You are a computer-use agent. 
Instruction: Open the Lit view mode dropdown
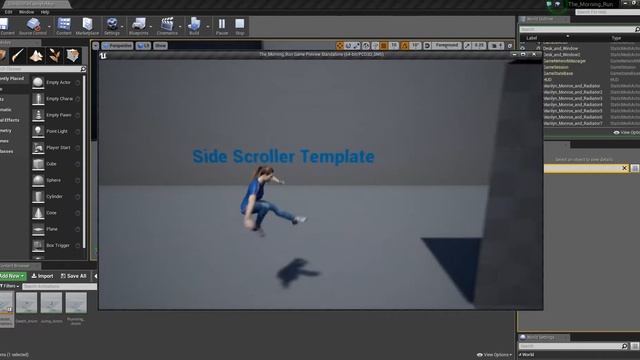pos(143,46)
